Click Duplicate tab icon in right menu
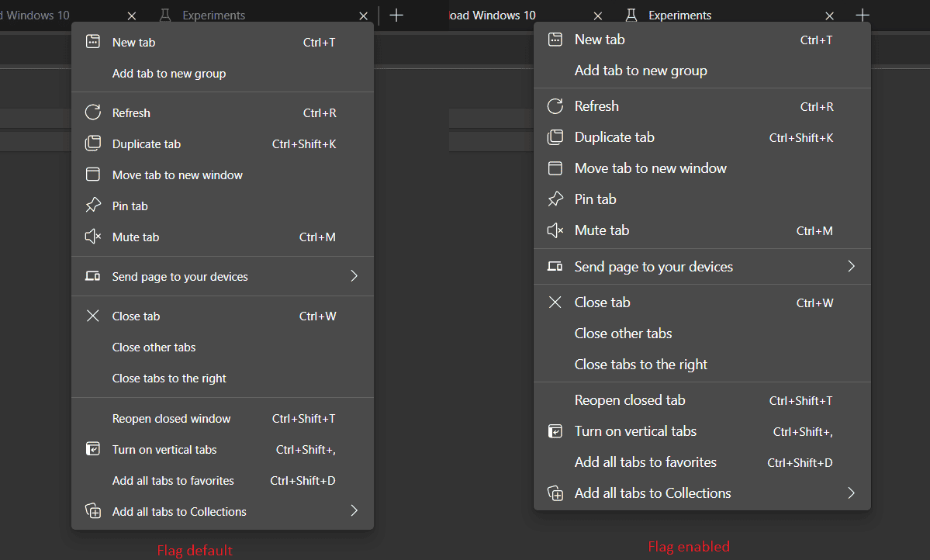Viewport: 930px width, 560px height. (555, 137)
